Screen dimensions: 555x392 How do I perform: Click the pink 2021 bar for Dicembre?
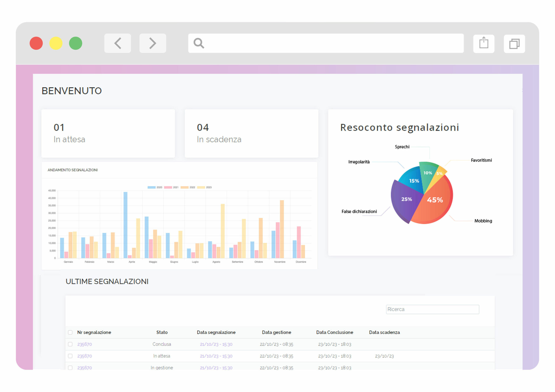click(299, 242)
